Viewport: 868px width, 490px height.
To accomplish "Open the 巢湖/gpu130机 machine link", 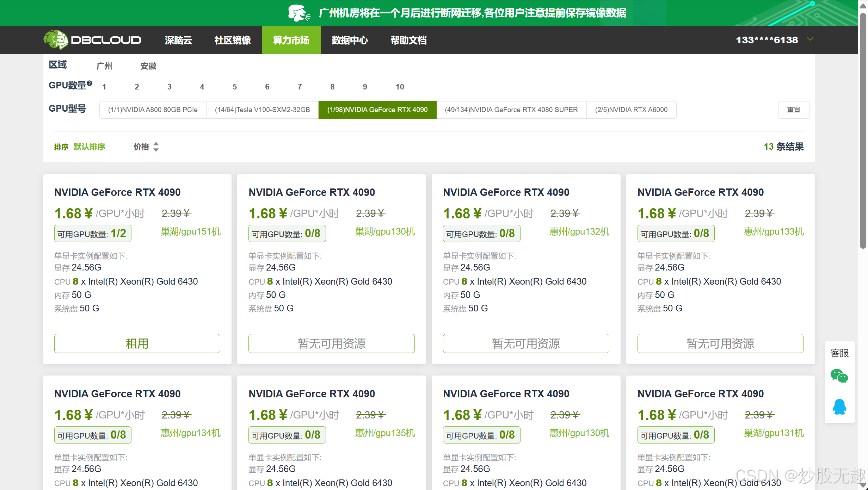I will coord(385,232).
